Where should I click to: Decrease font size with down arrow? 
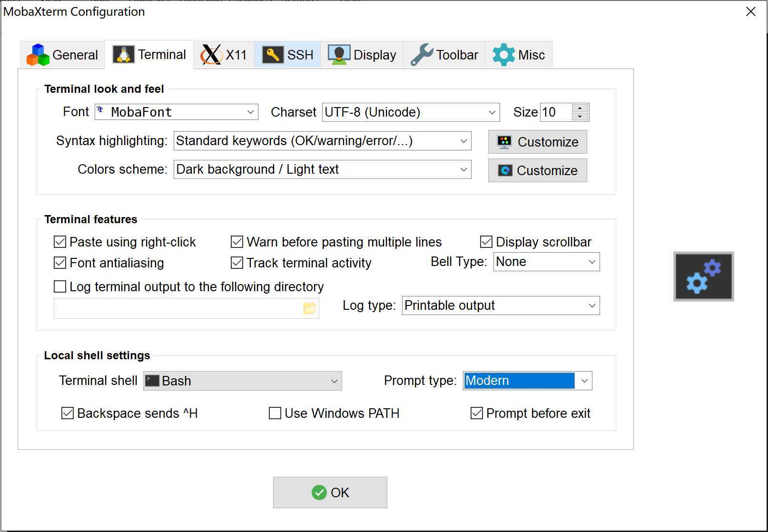click(580, 117)
